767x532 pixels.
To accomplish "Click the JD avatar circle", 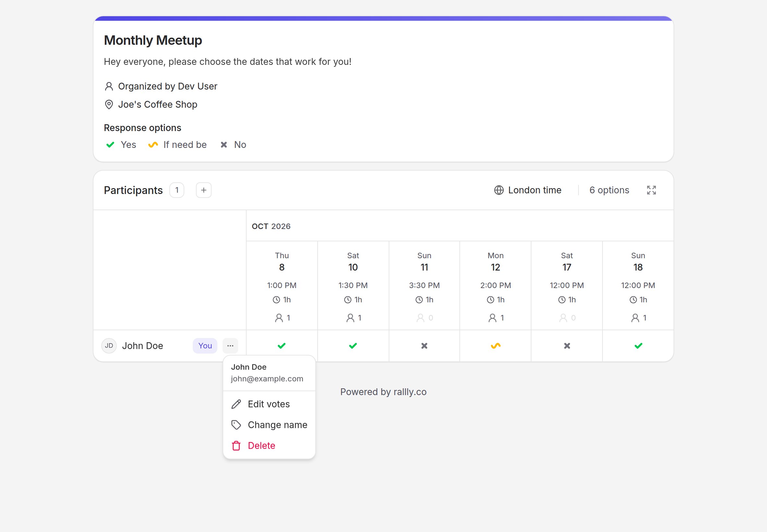I will pos(109,346).
